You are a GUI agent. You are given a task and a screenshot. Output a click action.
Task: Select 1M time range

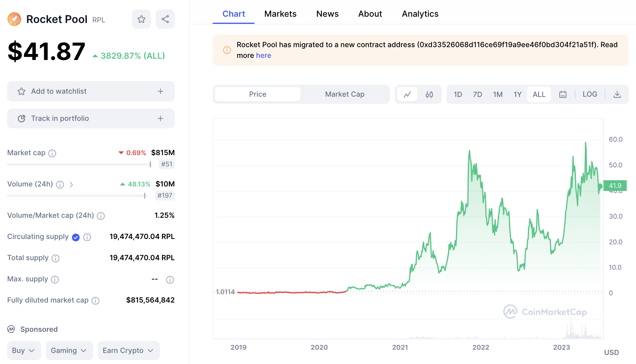[498, 95]
